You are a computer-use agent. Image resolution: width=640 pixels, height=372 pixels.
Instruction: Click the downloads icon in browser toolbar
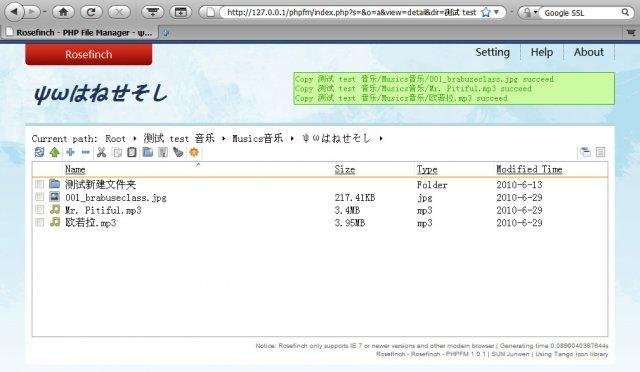pos(153,12)
